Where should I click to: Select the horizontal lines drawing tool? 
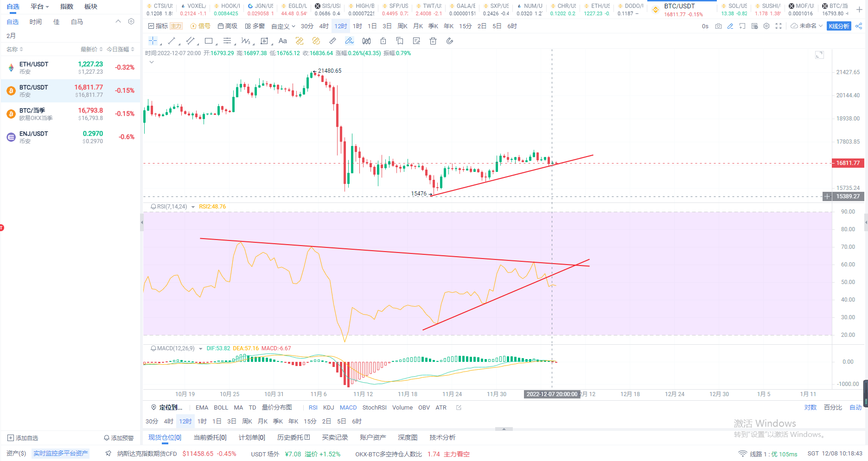coord(227,41)
